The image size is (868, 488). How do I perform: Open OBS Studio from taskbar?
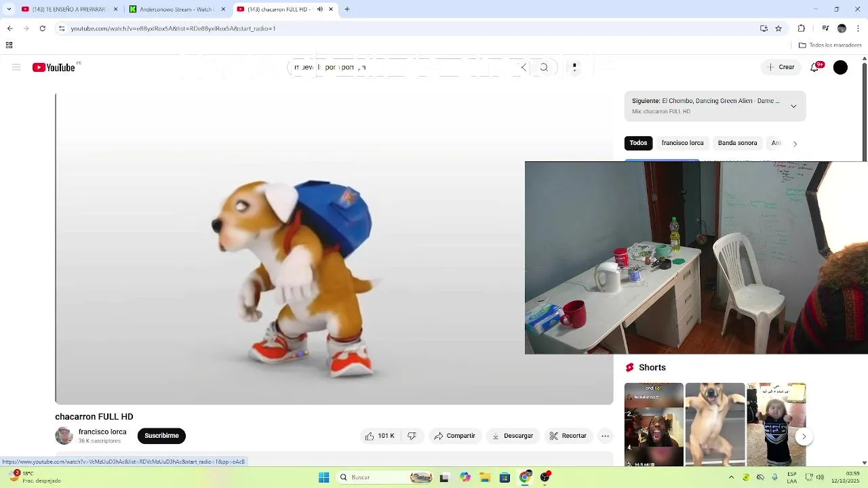click(x=545, y=477)
